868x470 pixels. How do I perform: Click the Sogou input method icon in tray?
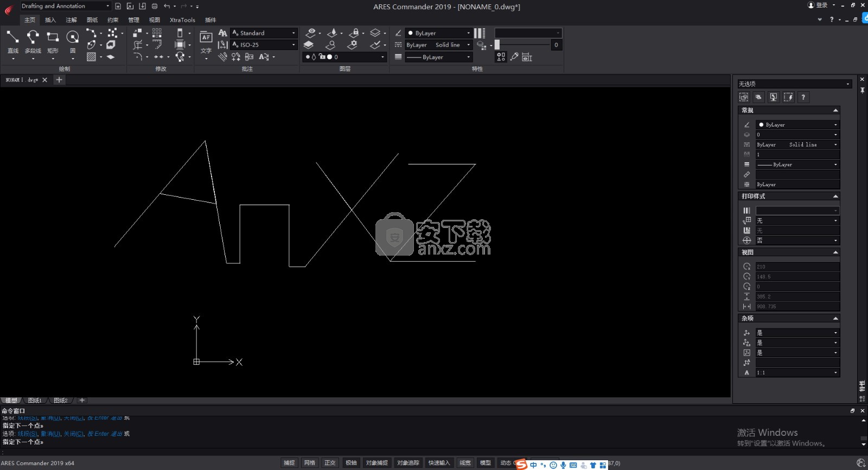(521, 464)
